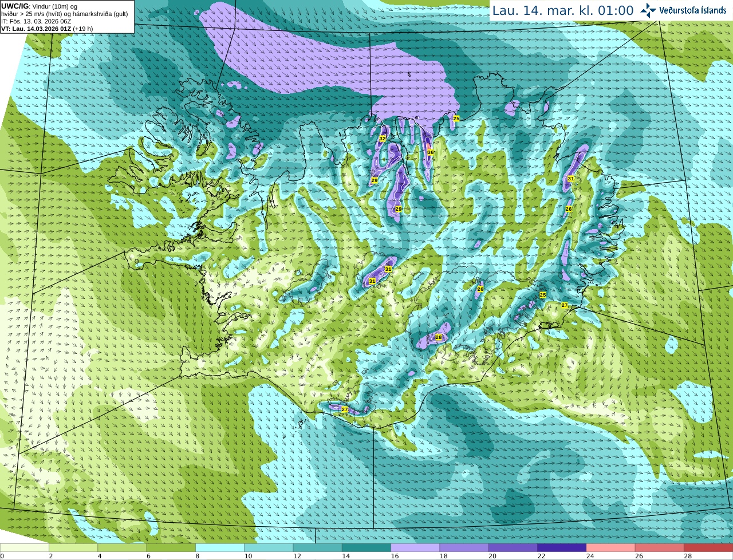Click the Veðurstofa Íslands logo emblem
This screenshot has width=733, height=560.
tap(648, 10)
